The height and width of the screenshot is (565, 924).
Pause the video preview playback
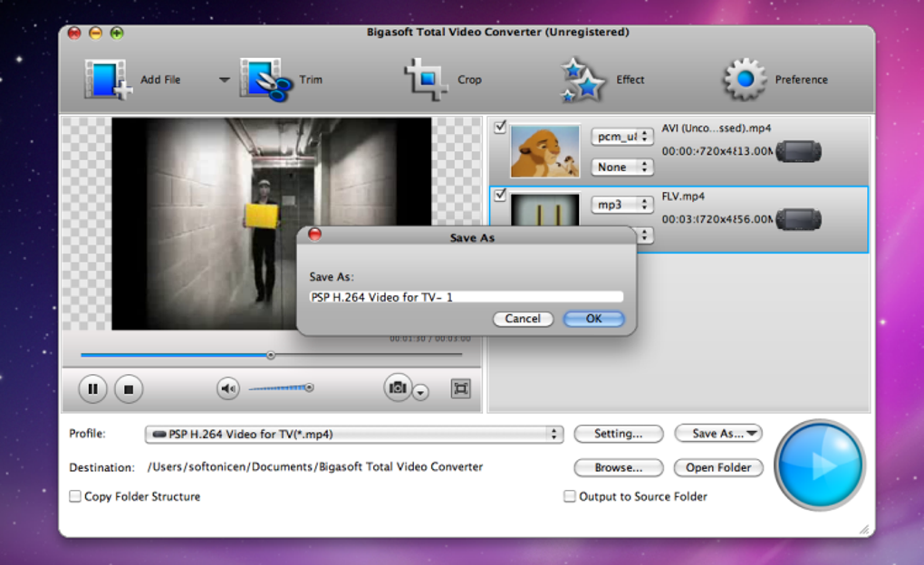pos(92,388)
